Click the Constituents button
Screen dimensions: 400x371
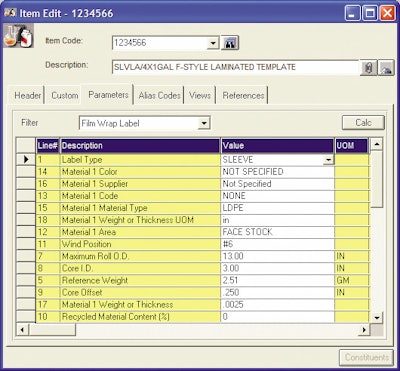(x=366, y=358)
